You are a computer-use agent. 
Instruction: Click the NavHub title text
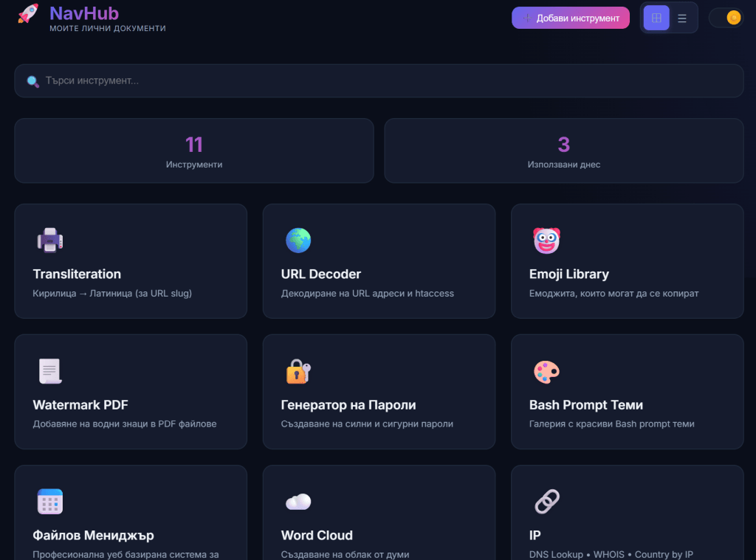[84, 13]
